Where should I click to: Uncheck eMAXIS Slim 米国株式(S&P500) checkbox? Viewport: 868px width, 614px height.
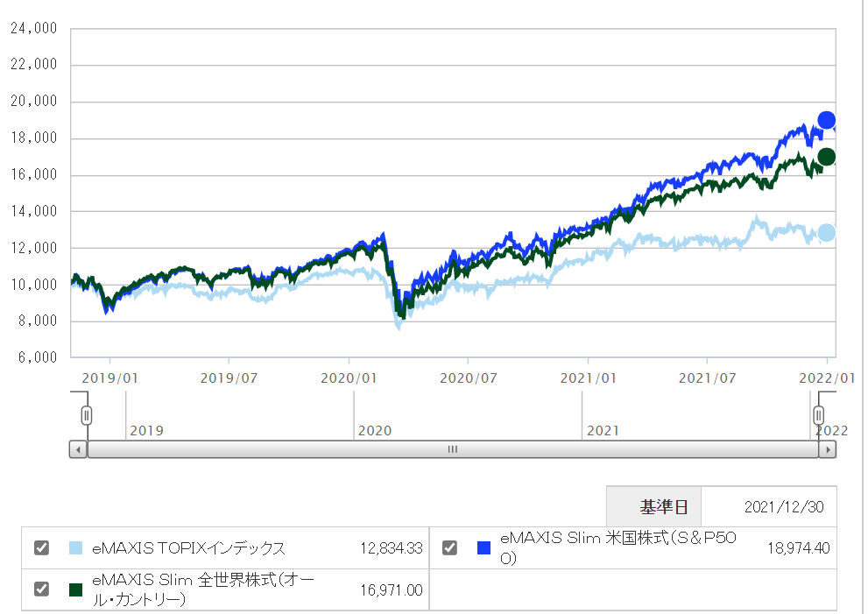pyautogui.click(x=449, y=547)
